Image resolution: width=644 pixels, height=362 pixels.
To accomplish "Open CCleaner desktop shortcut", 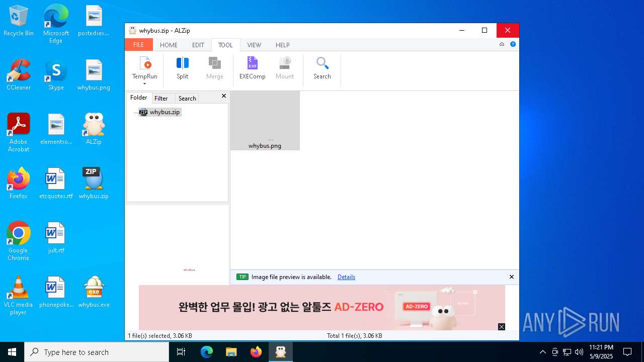I will [19, 75].
